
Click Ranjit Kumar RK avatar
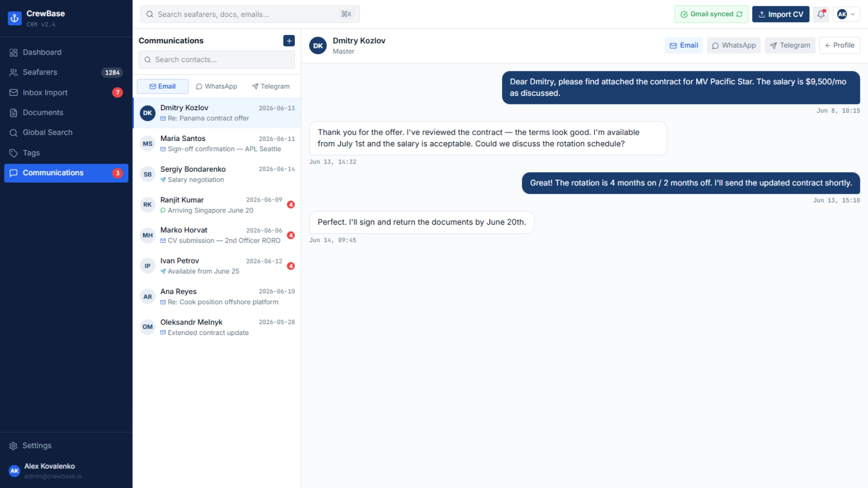point(147,205)
